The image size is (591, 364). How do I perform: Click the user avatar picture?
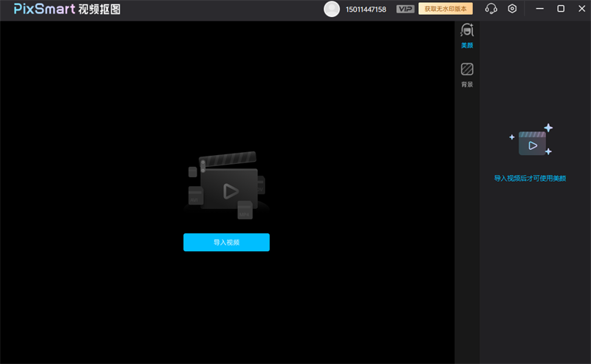tap(332, 9)
